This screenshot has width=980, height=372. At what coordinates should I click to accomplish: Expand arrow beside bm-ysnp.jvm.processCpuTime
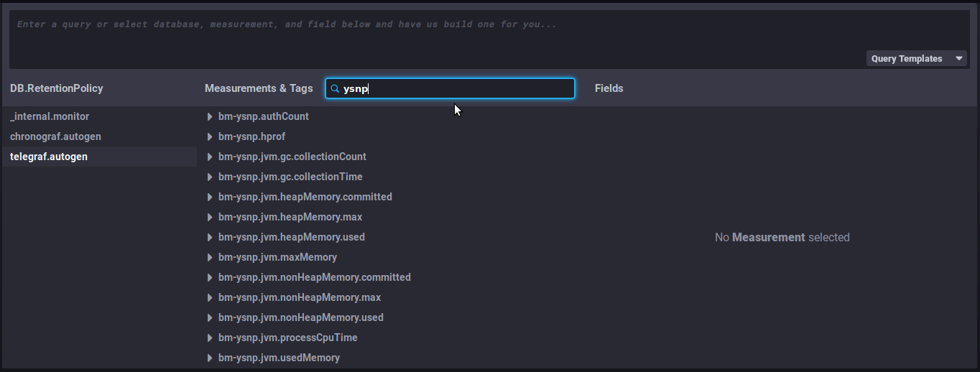[x=210, y=338]
